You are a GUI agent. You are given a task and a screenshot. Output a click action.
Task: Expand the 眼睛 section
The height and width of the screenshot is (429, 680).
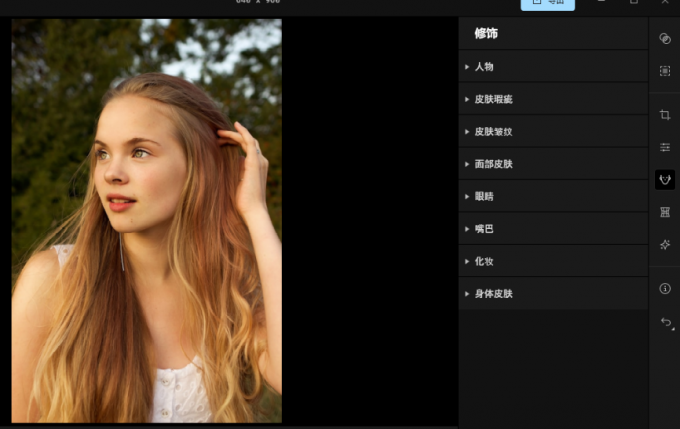tap(553, 196)
